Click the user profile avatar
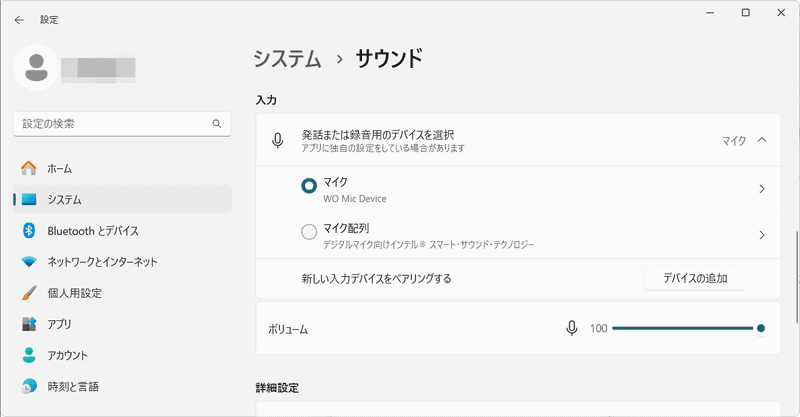The height and width of the screenshot is (417, 800). click(x=36, y=67)
